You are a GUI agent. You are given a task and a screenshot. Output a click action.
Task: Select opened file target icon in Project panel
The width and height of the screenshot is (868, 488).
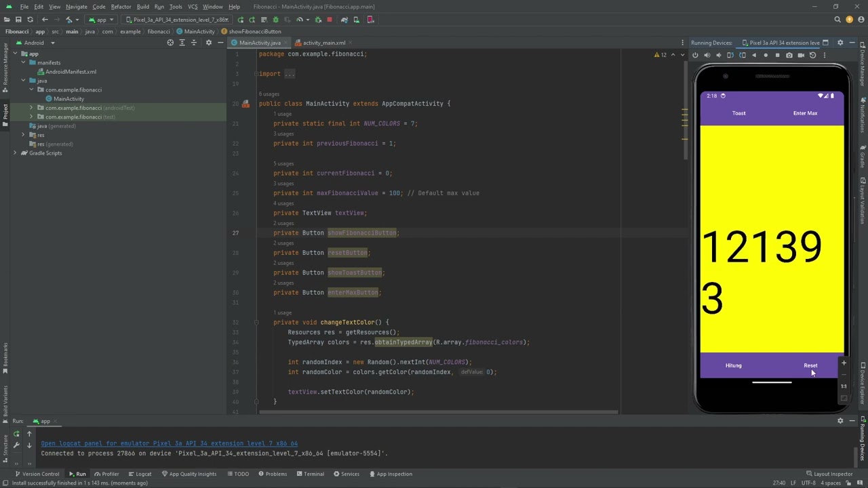coord(170,43)
